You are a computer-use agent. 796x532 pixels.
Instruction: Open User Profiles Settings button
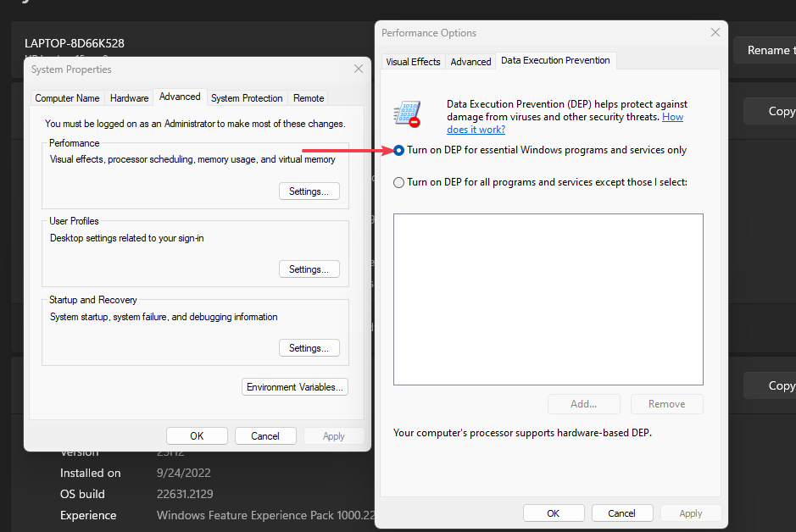tap(309, 269)
